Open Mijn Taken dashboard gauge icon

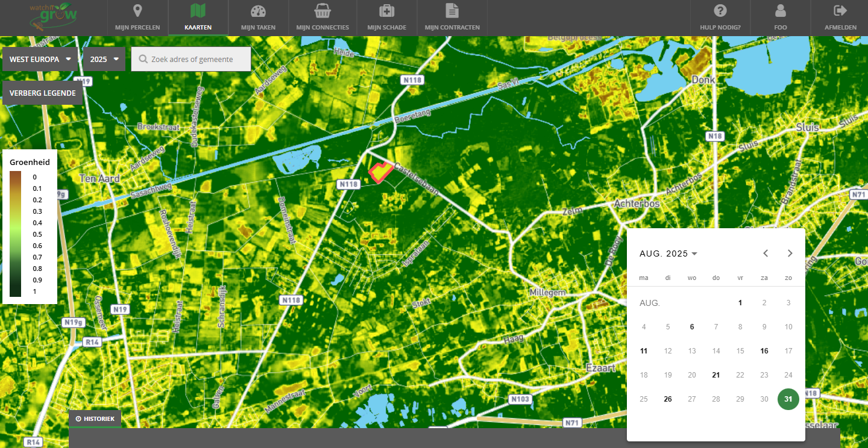258,11
